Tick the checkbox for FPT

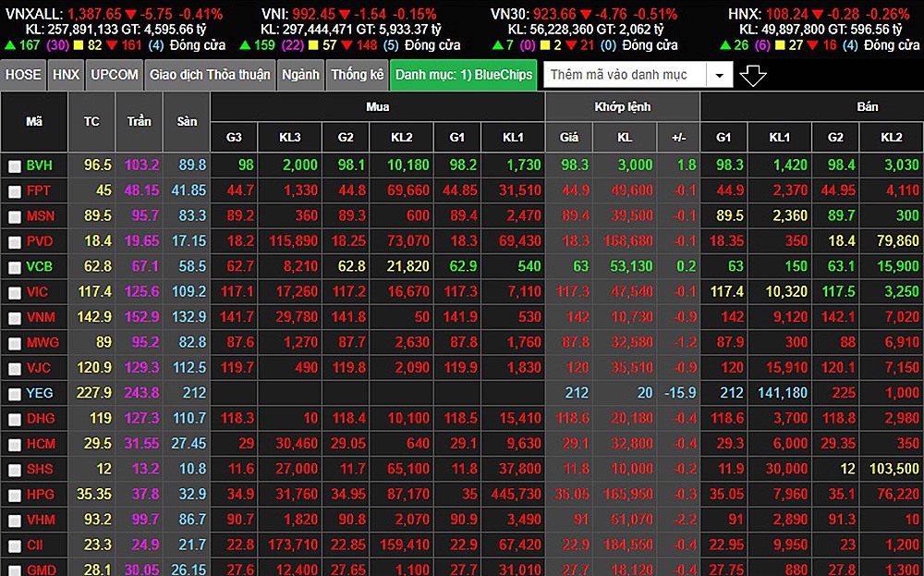coord(15,192)
